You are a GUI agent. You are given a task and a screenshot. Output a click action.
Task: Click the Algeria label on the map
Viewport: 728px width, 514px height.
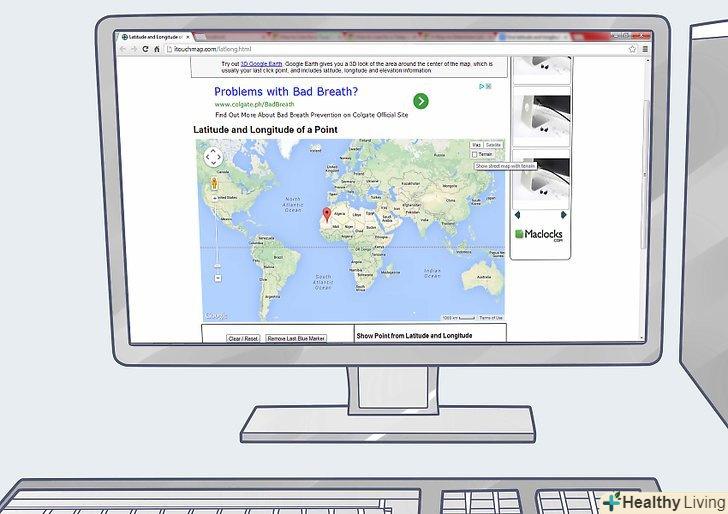click(x=339, y=214)
